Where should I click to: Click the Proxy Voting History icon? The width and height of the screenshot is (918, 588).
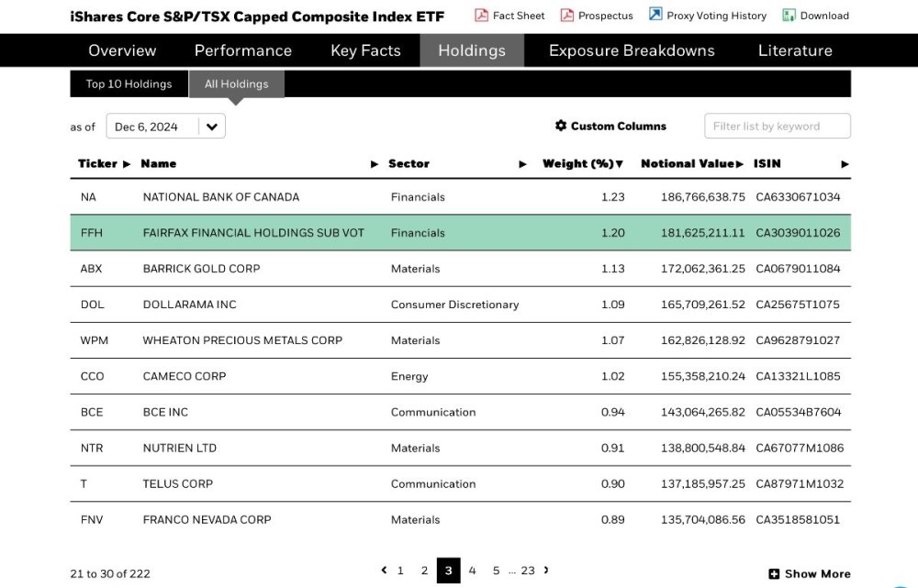coord(655,15)
